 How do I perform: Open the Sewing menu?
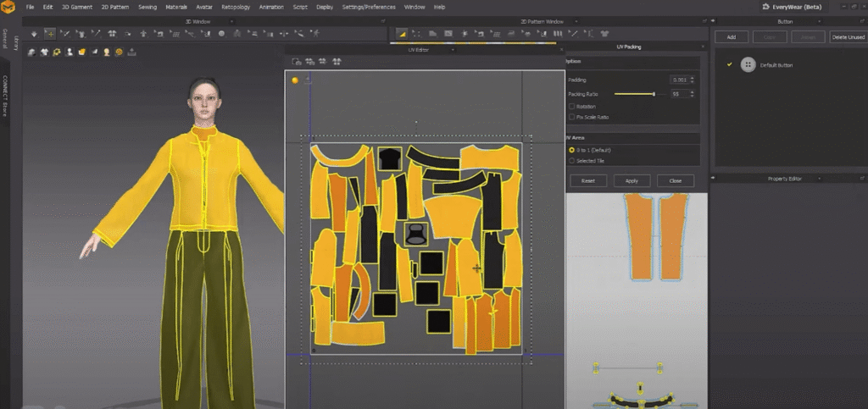pyautogui.click(x=147, y=7)
